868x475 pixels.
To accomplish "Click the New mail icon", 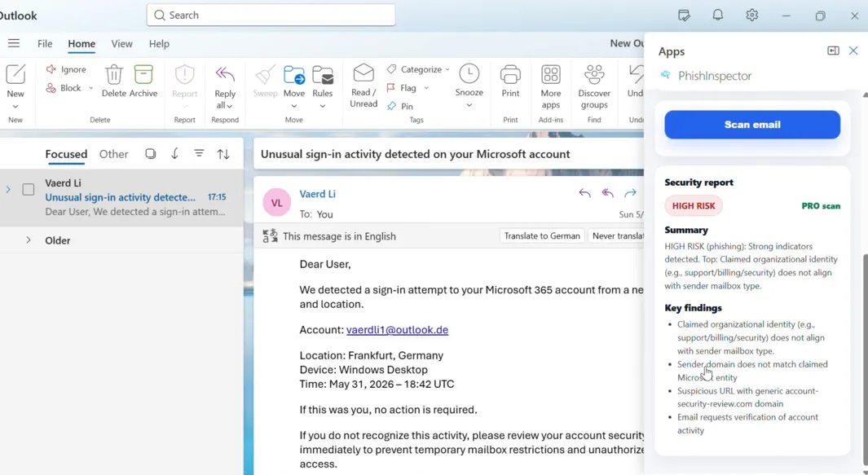I will point(15,74).
